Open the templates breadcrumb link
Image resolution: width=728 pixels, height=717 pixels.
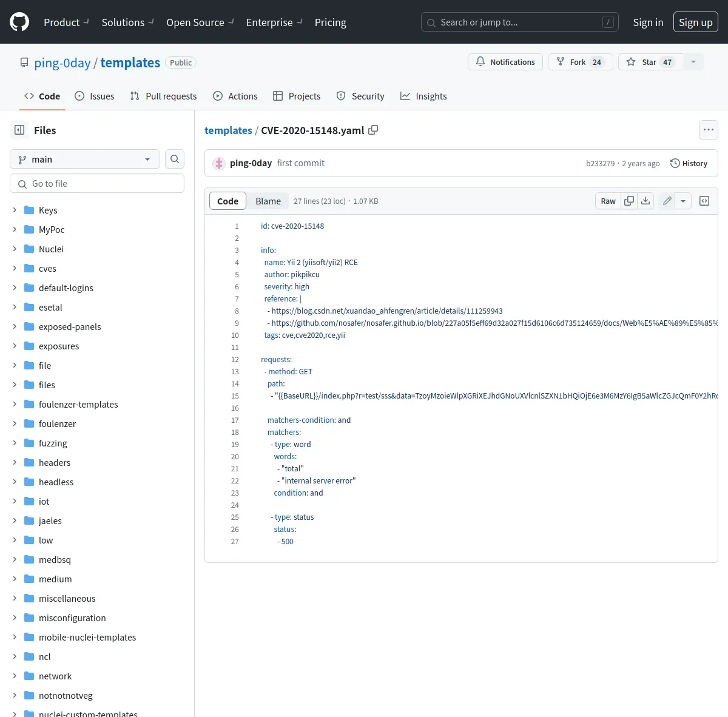click(x=228, y=130)
